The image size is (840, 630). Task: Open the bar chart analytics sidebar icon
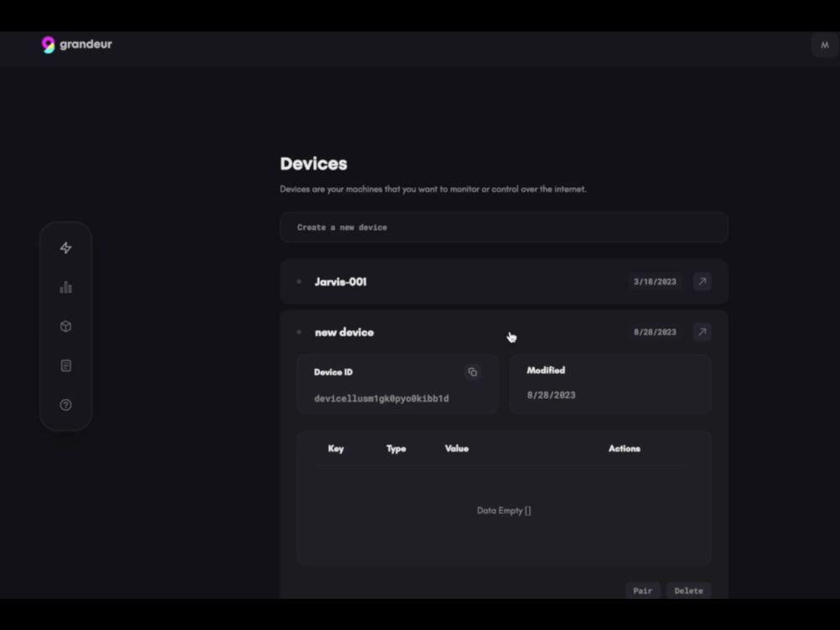tap(66, 287)
